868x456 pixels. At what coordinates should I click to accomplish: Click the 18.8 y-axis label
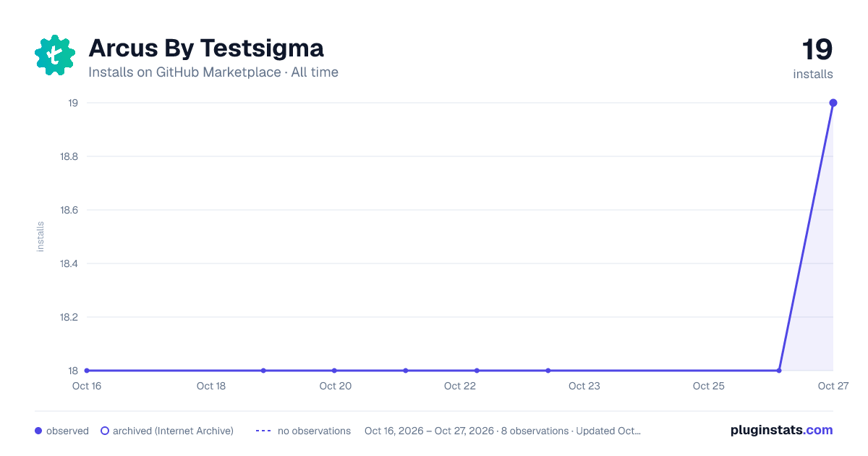tap(69, 156)
